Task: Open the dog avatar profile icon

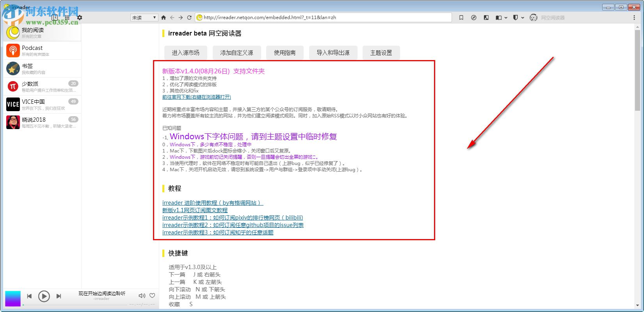Action: click(x=534, y=18)
